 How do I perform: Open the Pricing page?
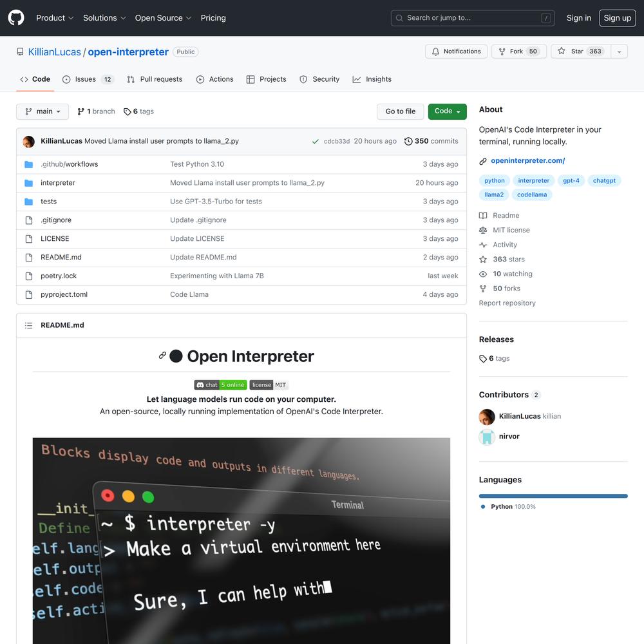213,18
